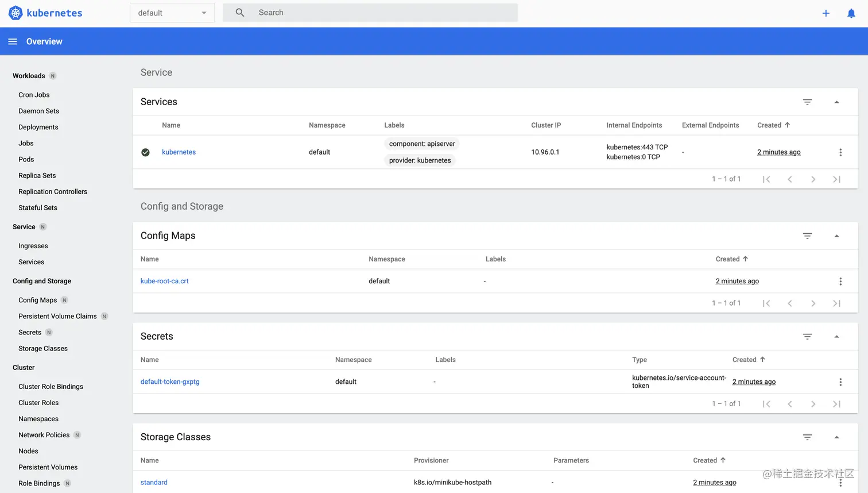Open the kube-root-ca.crt config map link
Image resolution: width=868 pixels, height=493 pixels.
164,281
